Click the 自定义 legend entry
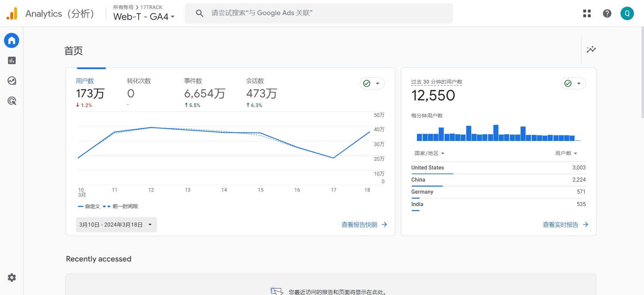 pos(89,206)
